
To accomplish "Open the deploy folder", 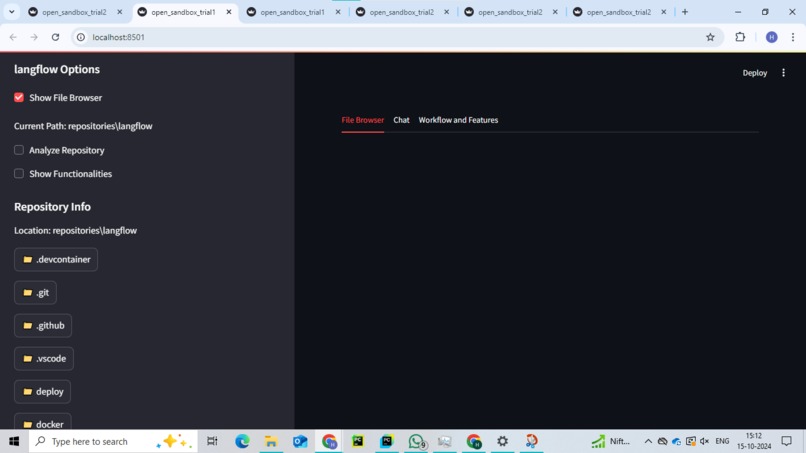I will (x=42, y=391).
